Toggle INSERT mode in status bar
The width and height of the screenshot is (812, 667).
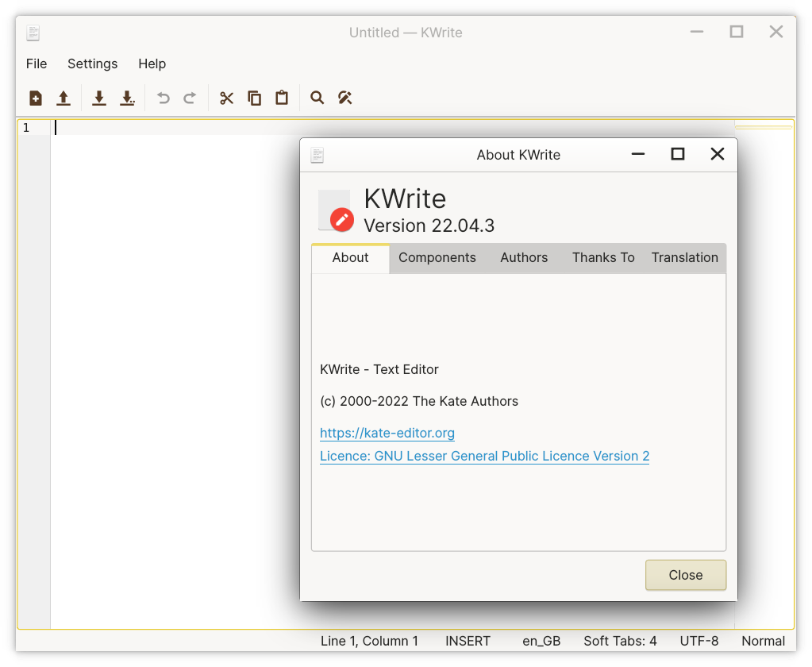tap(468, 641)
